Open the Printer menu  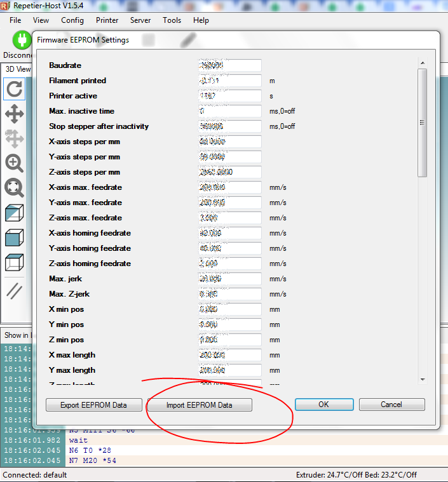107,20
